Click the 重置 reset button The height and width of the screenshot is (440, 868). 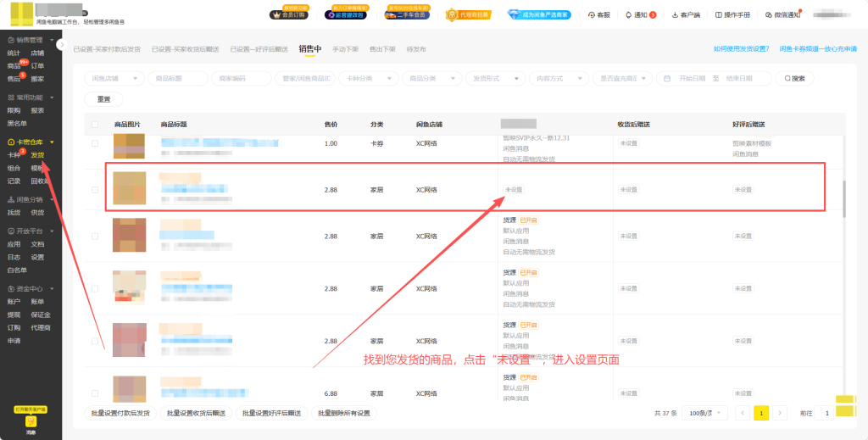click(103, 100)
